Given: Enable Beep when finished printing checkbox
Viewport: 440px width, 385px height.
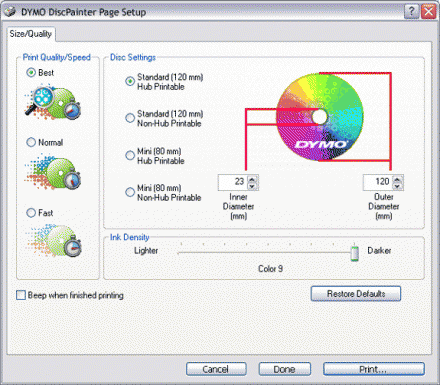Looking at the screenshot, I should pos(21,295).
